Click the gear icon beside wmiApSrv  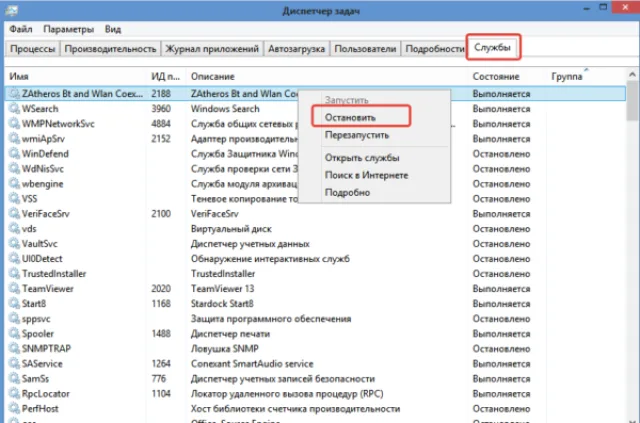(14, 138)
